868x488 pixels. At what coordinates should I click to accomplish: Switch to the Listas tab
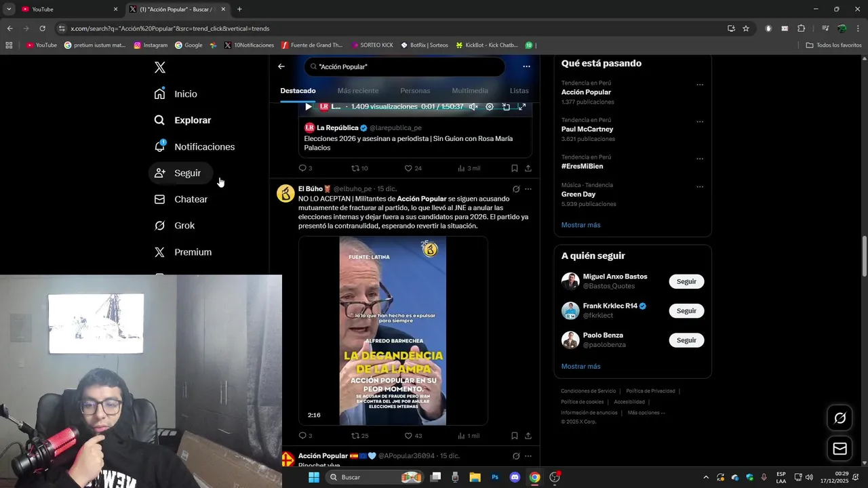(519, 91)
